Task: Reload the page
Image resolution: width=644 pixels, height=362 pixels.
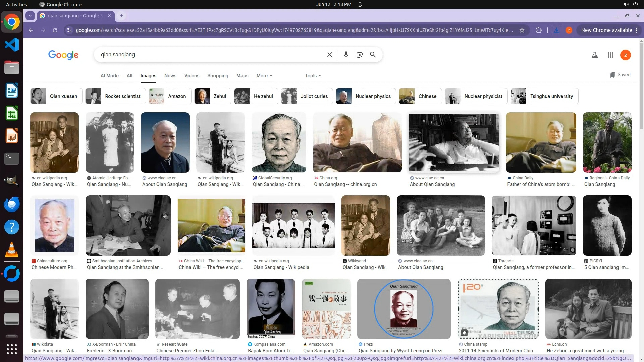Action: tap(55, 30)
